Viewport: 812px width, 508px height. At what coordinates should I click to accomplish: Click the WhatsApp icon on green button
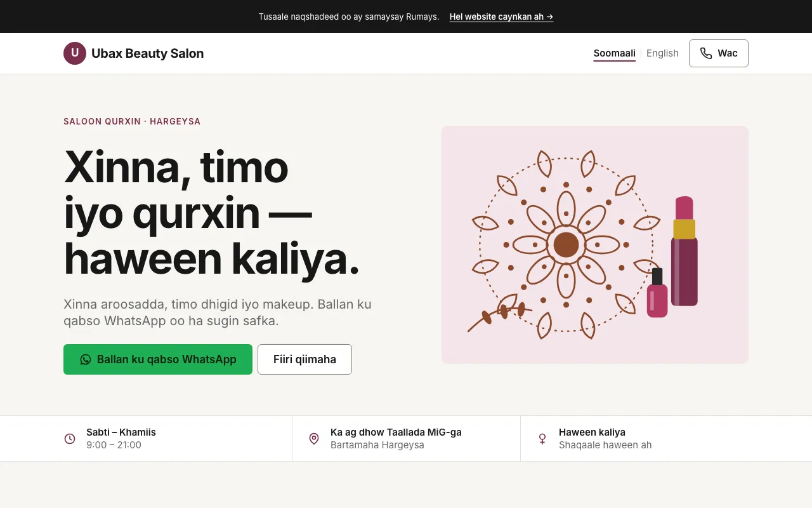pos(86,359)
